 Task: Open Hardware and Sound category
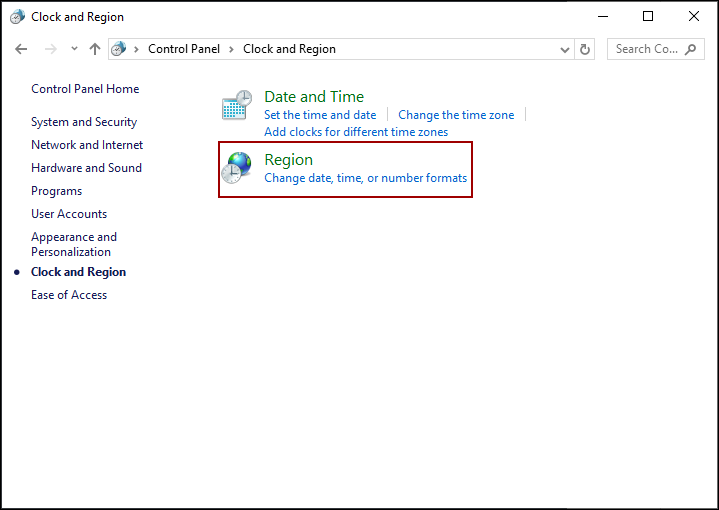(86, 168)
